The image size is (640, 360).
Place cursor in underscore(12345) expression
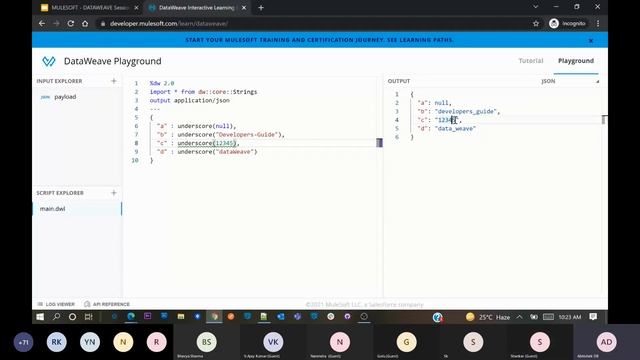pyautogui.click(x=208, y=143)
